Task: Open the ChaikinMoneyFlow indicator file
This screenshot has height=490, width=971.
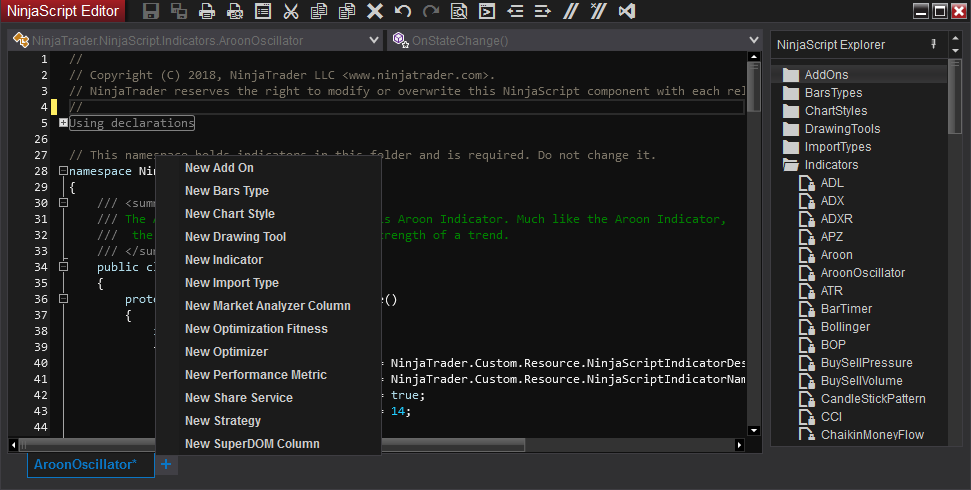Action: pyautogui.click(x=859, y=435)
